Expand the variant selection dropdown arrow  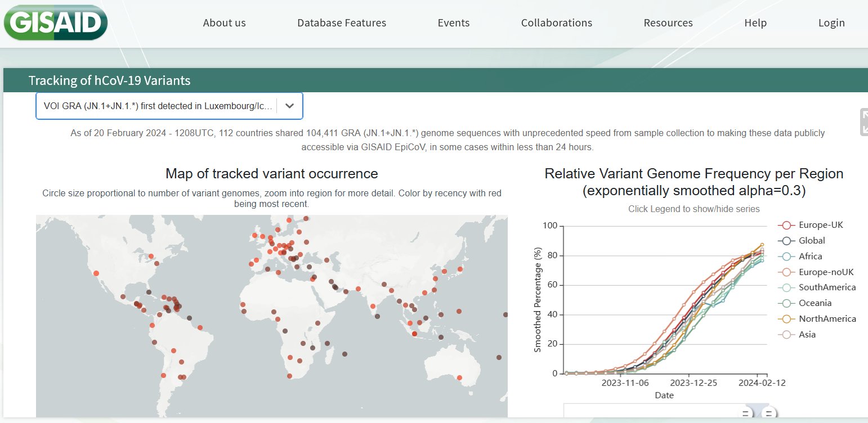(289, 106)
